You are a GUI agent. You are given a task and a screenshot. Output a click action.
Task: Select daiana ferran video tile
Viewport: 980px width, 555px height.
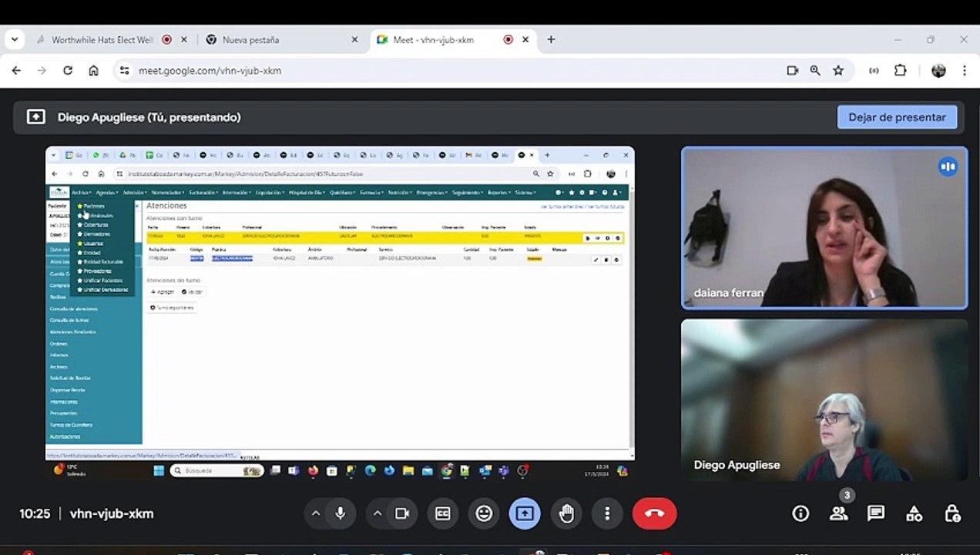point(824,228)
